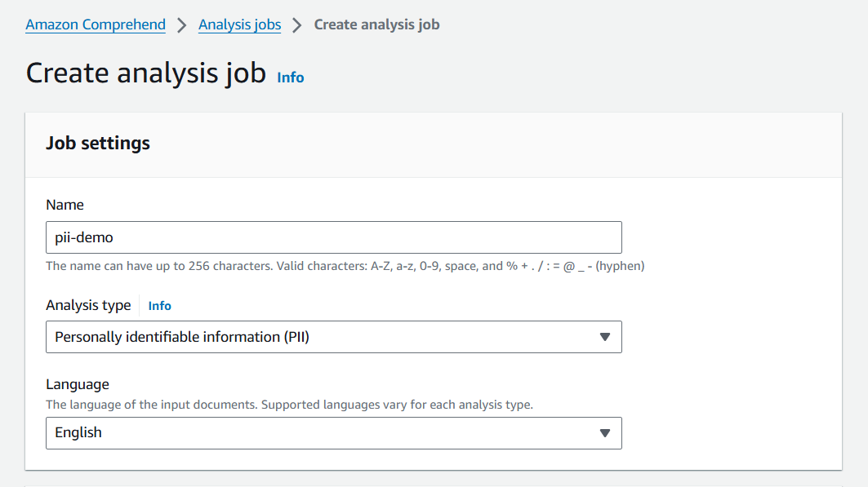Viewport: 868px width, 487px height.
Task: Click the English language combo box
Action: click(333, 433)
